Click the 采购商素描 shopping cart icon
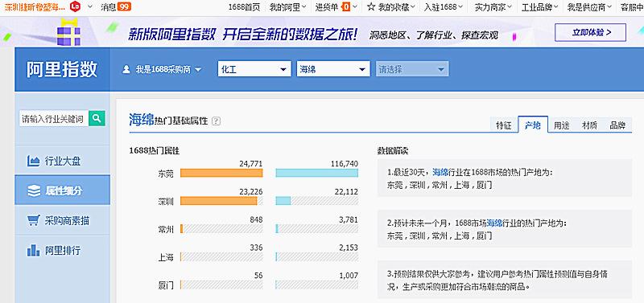The width and height of the screenshot is (644, 303). click(33, 220)
